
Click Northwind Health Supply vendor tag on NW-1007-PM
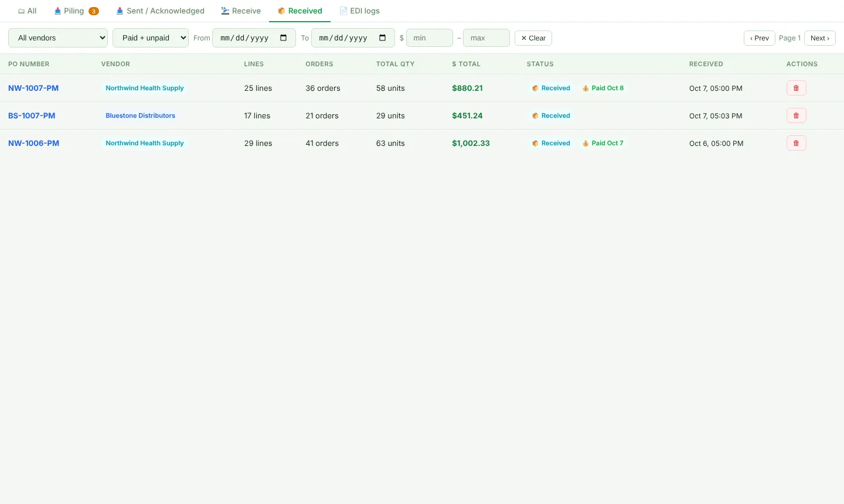[x=145, y=88]
